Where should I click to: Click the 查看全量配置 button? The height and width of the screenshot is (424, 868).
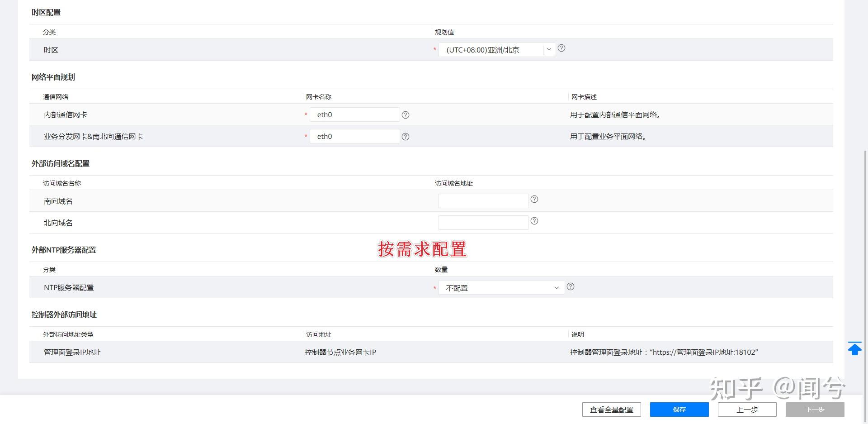611,410
